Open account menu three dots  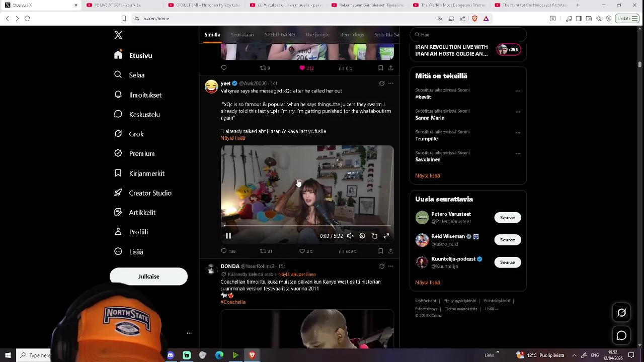(189, 333)
